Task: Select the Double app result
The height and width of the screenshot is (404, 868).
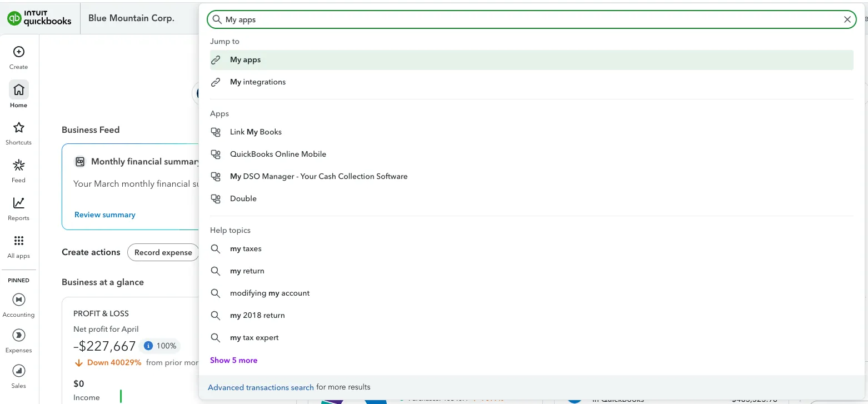Action: [532, 199]
